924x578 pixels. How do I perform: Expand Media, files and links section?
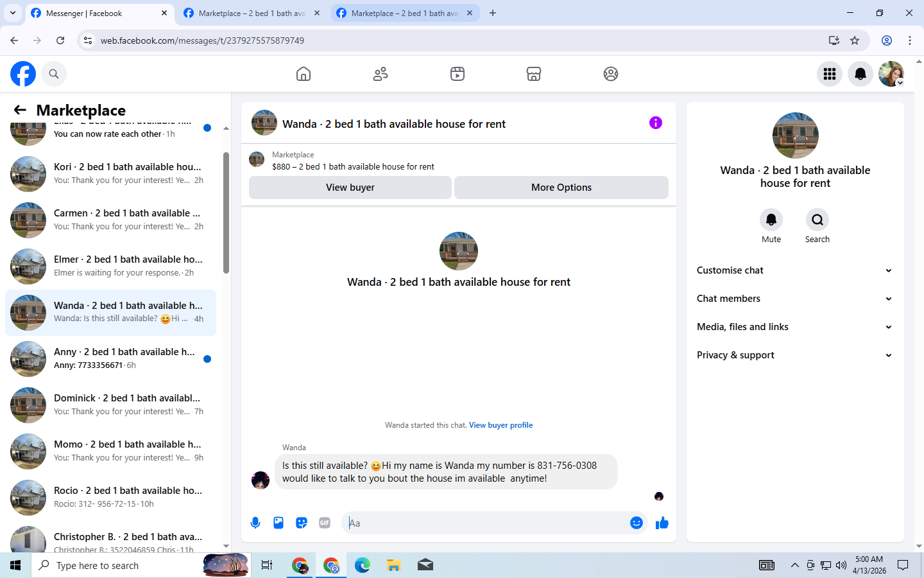[x=795, y=327]
